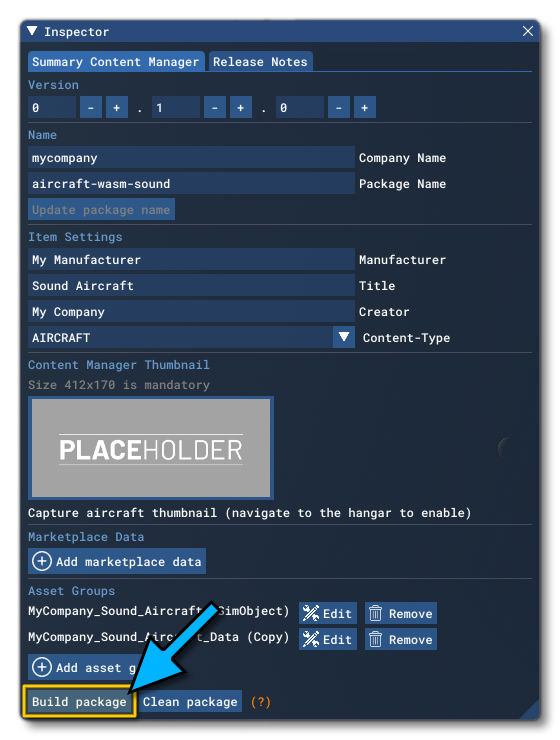Click the Clean package button
This screenshot has width=560, height=740.
click(190, 702)
